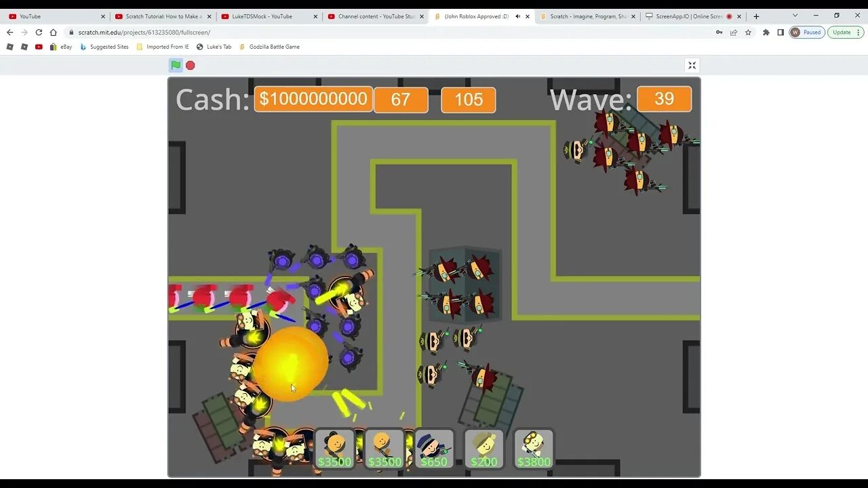868x488 pixels.
Task: Click the 67 counter in game header
Action: click(401, 100)
